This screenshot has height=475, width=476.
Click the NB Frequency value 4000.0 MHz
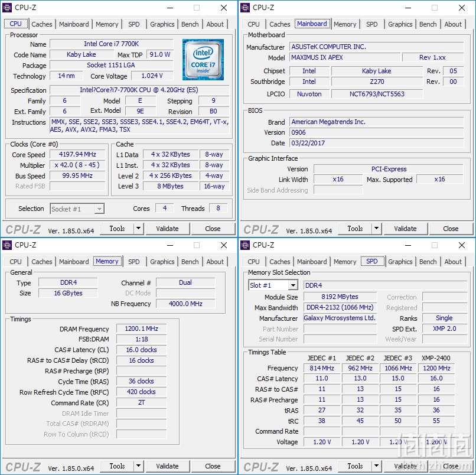click(x=185, y=304)
